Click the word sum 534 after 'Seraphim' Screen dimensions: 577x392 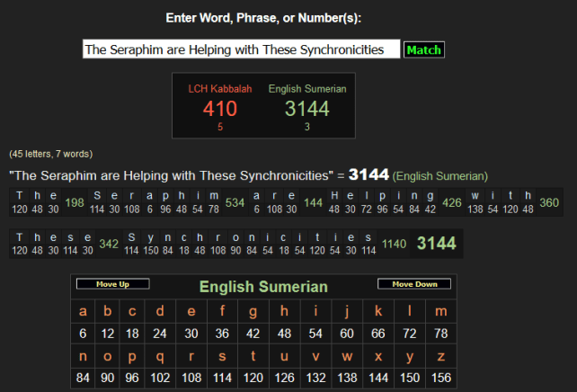pyautogui.click(x=235, y=203)
